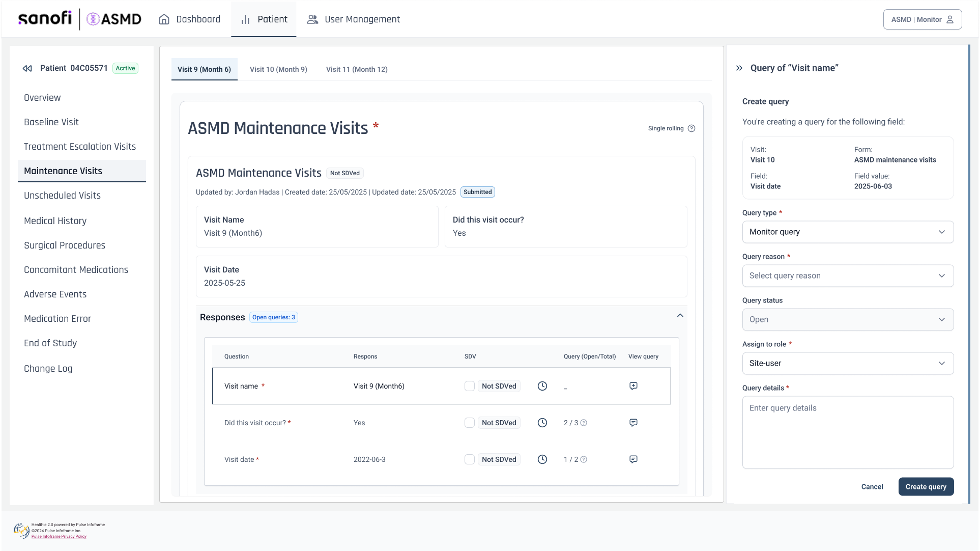Screen dimensions: 980x551
Task: Click the Pulse Infoframe logo in footer
Action: 21,530
